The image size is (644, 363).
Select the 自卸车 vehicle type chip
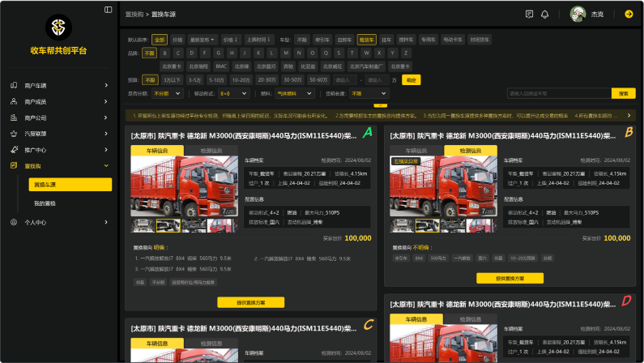pyautogui.click(x=344, y=40)
